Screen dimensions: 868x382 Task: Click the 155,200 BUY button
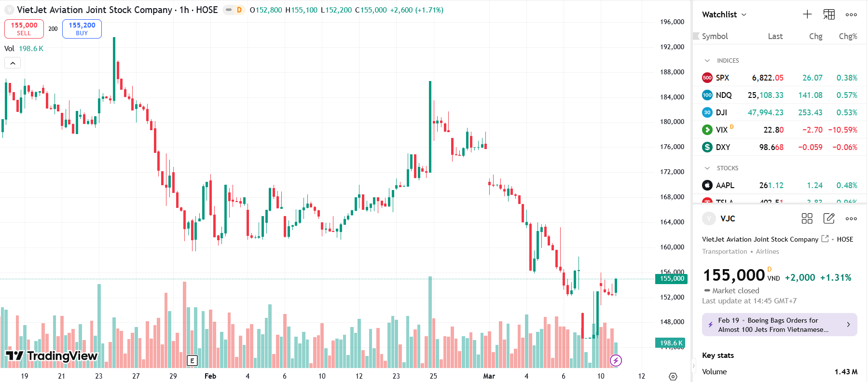tap(82, 29)
